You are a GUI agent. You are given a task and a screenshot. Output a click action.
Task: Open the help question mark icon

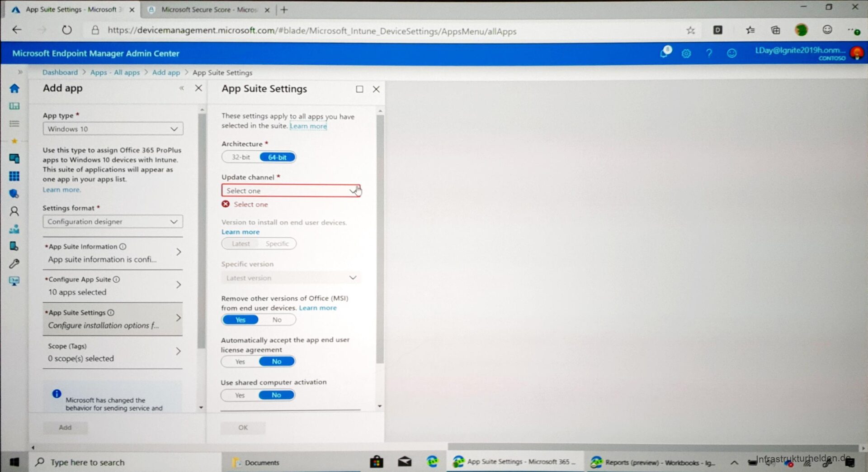[709, 53]
